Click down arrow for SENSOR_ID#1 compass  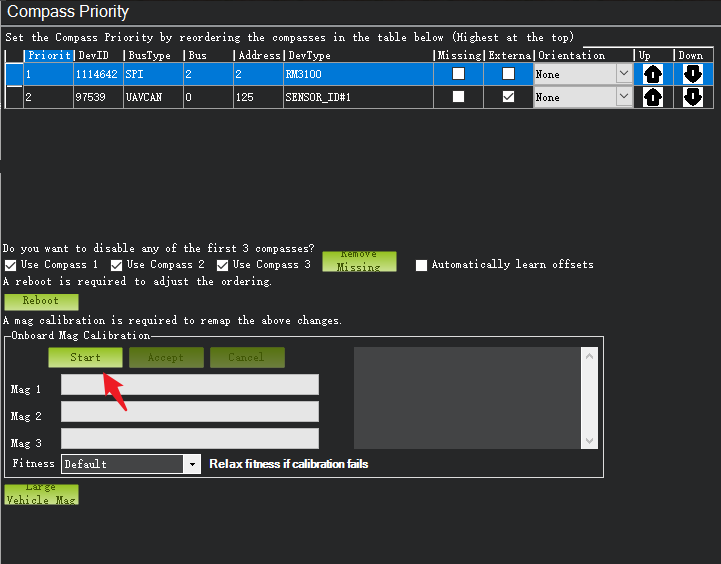[692, 97]
